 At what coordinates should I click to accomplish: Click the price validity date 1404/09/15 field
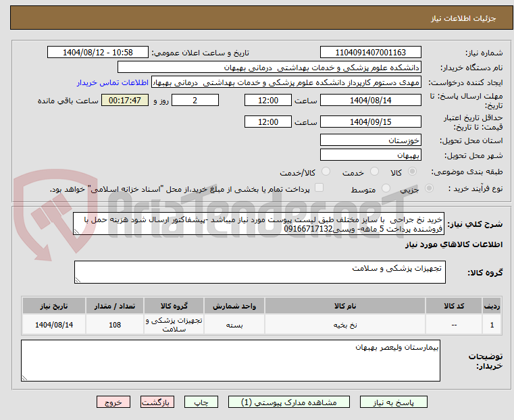[x=370, y=122]
